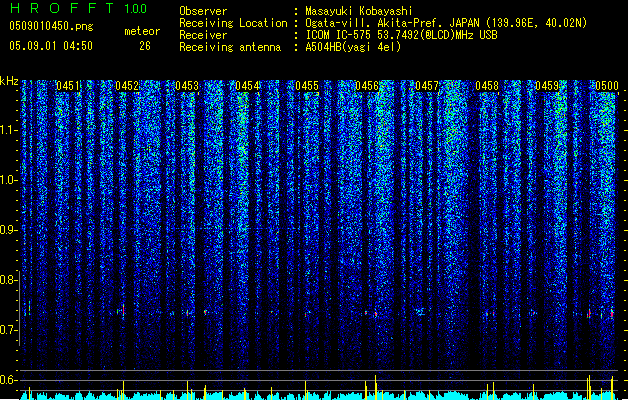Click the meteor count value 26
This screenshot has width=629, height=400.
pos(145,46)
